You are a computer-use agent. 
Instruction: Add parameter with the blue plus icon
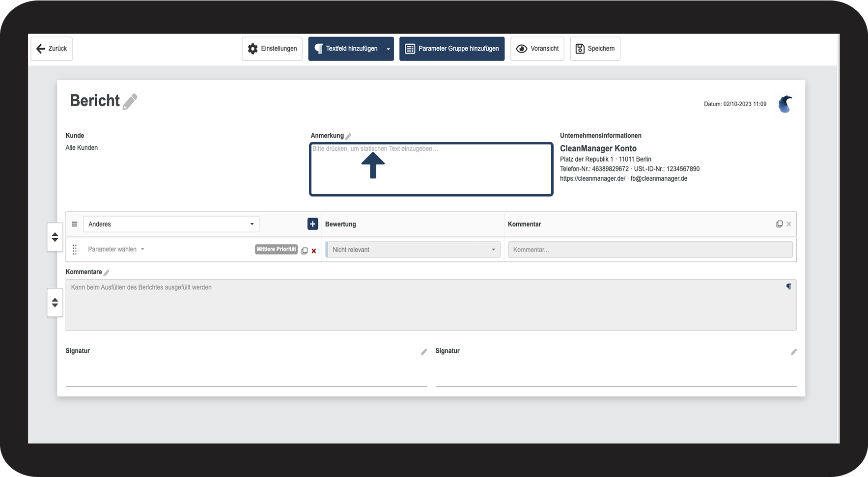click(312, 224)
